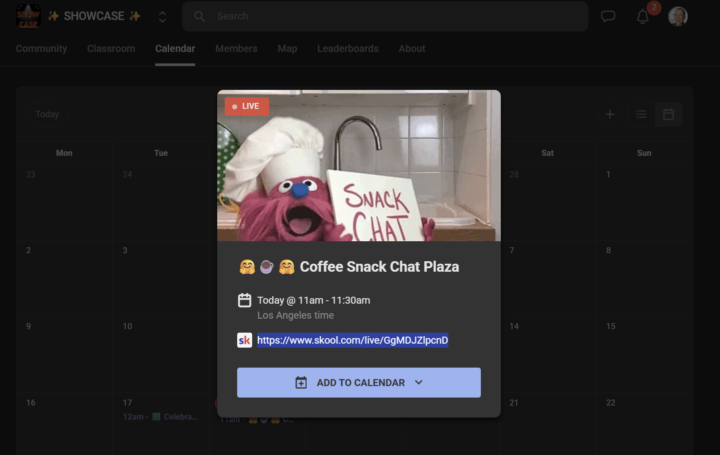Click the Los Angeles time label
The width and height of the screenshot is (720, 455).
(295, 315)
